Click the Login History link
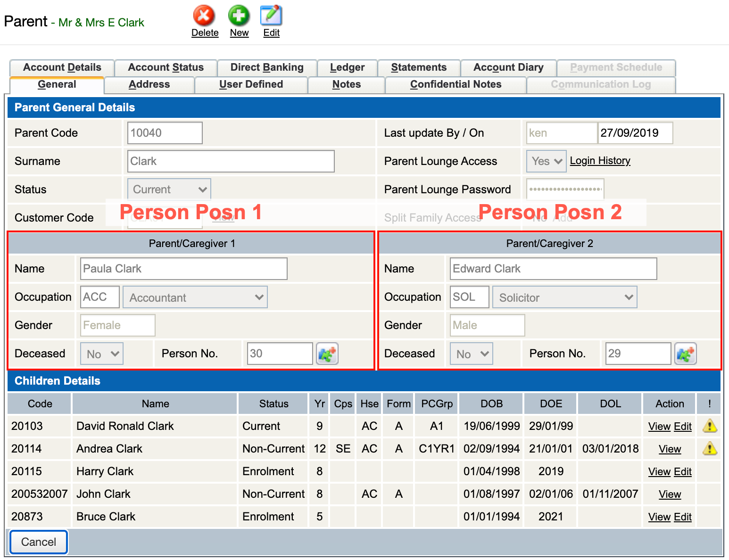The height and width of the screenshot is (560, 729). coord(600,161)
